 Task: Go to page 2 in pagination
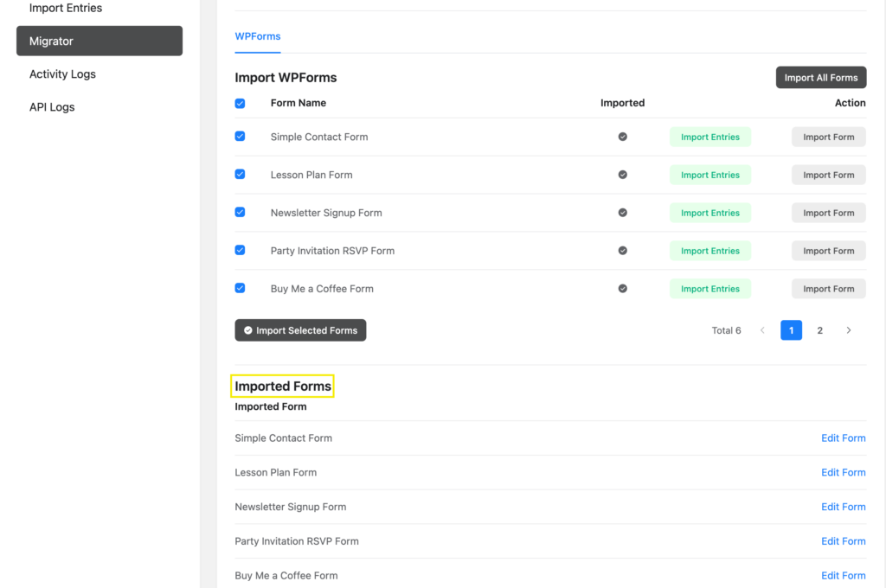[820, 330]
